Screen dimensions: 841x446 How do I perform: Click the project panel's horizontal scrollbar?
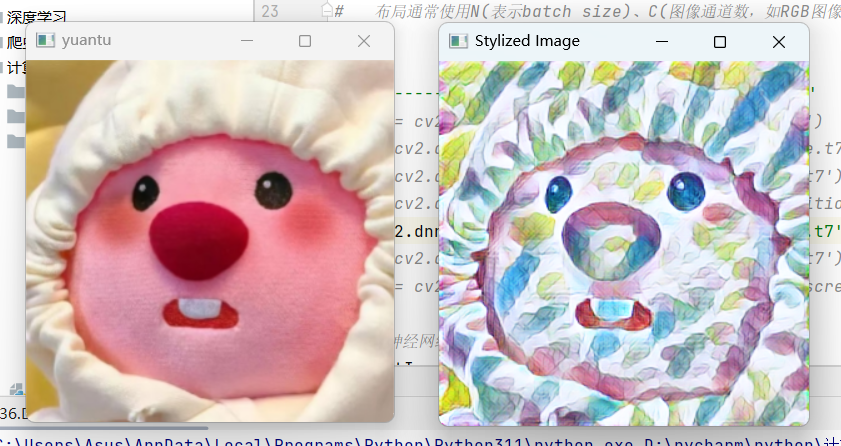pos(104,428)
